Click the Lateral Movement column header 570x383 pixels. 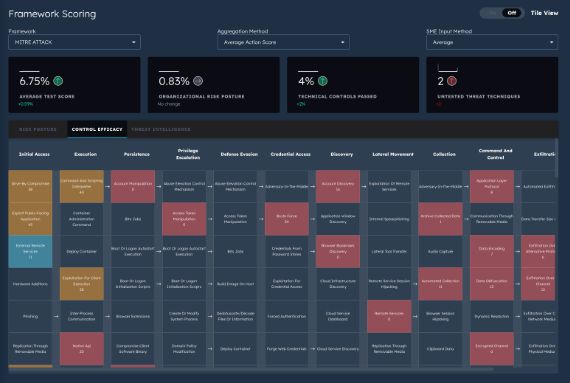tap(393, 154)
